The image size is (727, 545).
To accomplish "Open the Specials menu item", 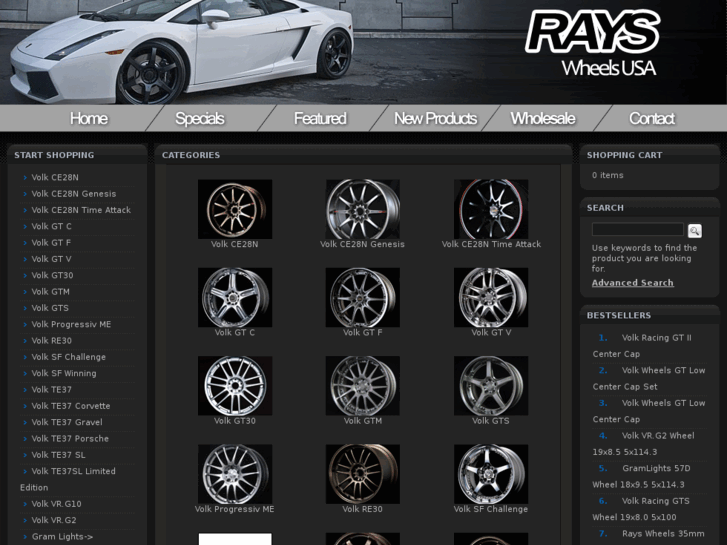I will [200, 118].
